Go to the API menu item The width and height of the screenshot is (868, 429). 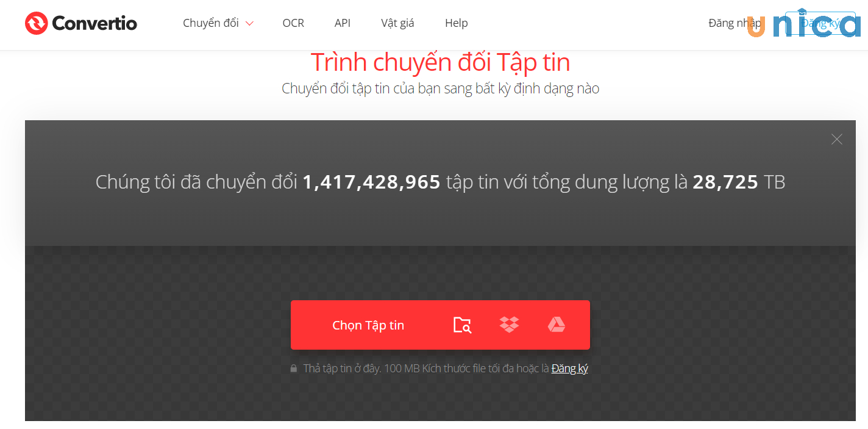pos(343,23)
